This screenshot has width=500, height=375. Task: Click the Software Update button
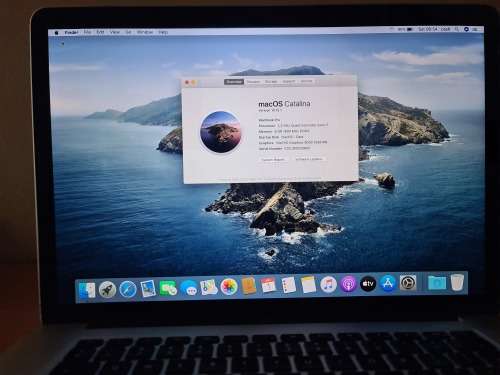tap(309, 159)
